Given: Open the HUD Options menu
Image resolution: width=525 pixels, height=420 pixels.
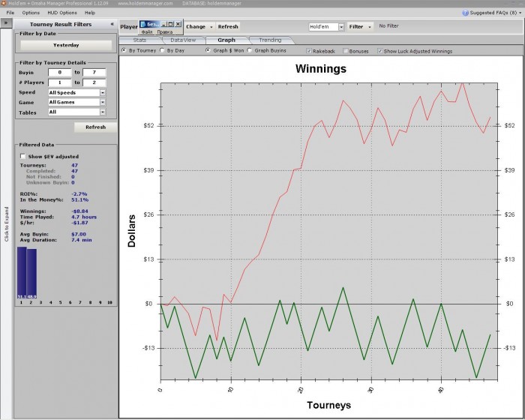Looking at the screenshot, I should 62,13.
